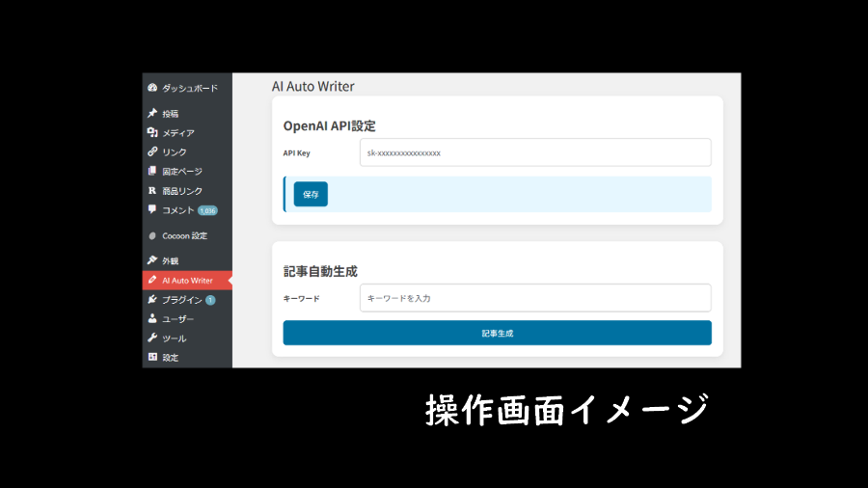868x488 pixels.
Task: Click the pages icon for 固定ページ
Action: click(x=152, y=171)
